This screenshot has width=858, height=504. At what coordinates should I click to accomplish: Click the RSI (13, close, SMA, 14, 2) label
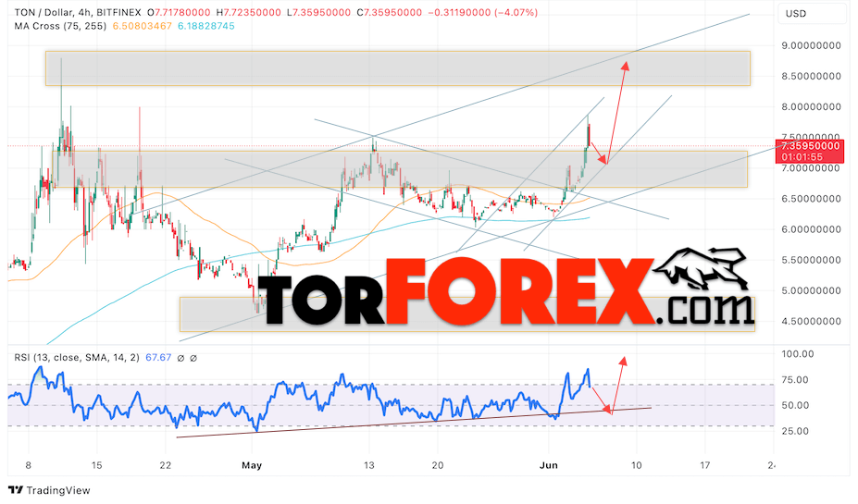77,358
